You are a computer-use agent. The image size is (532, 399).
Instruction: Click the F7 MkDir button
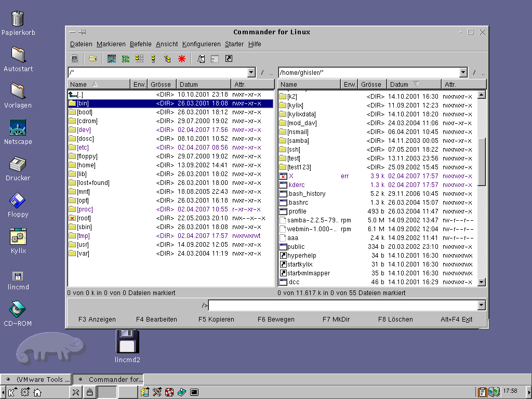click(336, 320)
